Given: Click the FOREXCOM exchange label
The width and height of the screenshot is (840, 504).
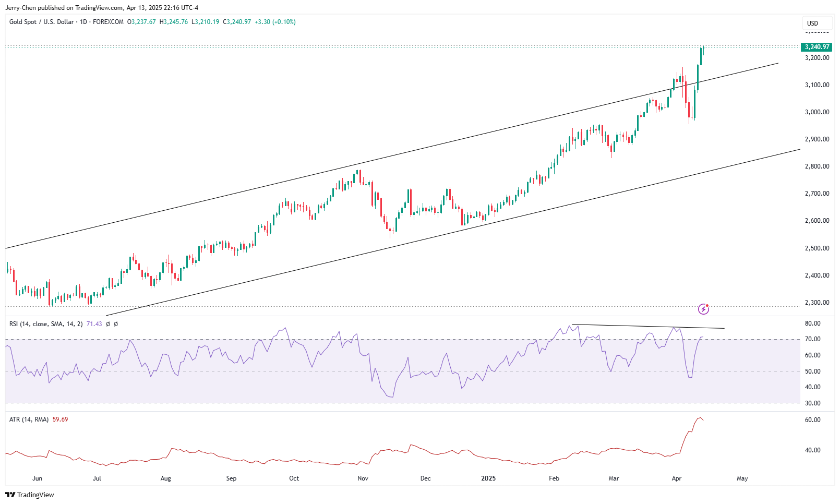Looking at the screenshot, I should (108, 22).
